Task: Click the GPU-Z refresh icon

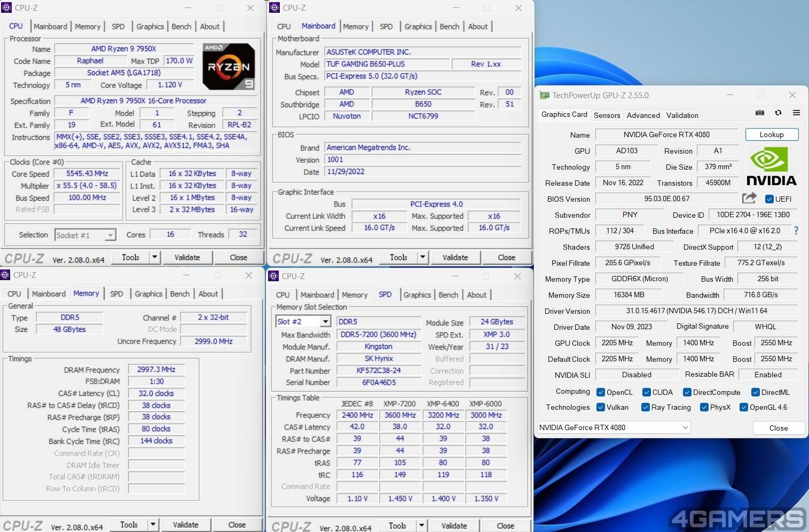Action: tap(778, 113)
